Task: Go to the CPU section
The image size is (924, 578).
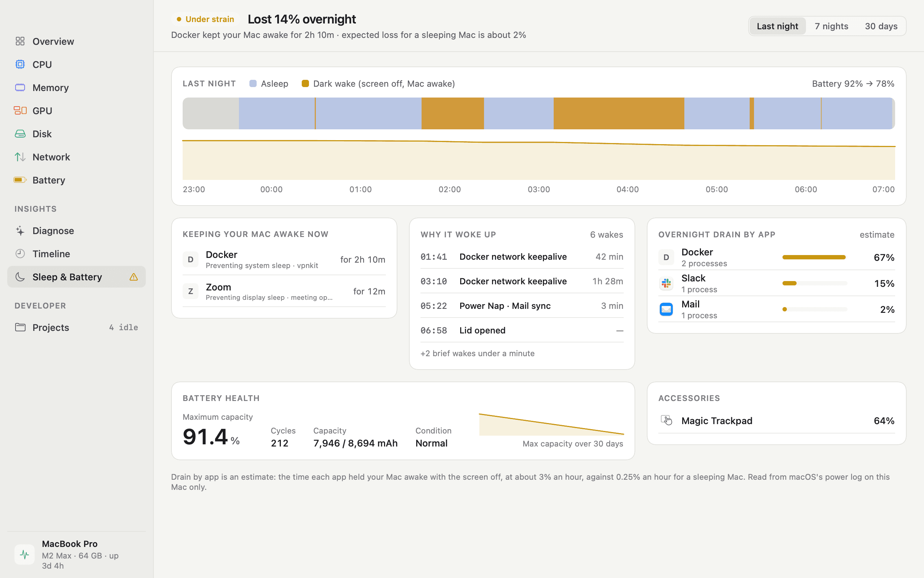Action: tap(77, 64)
